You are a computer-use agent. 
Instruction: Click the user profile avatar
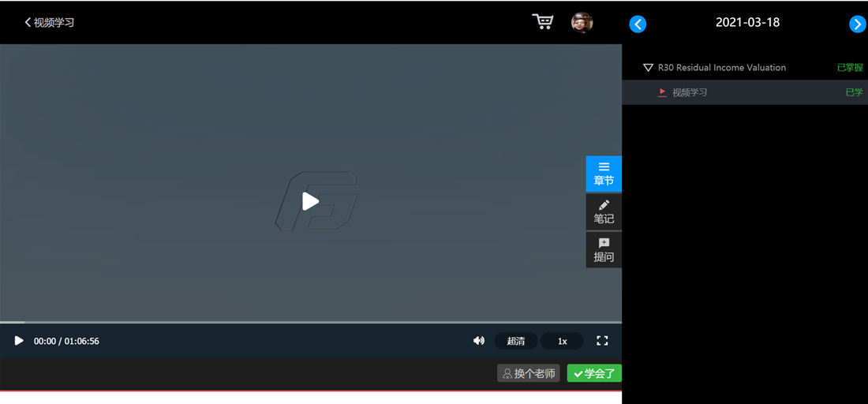click(582, 22)
